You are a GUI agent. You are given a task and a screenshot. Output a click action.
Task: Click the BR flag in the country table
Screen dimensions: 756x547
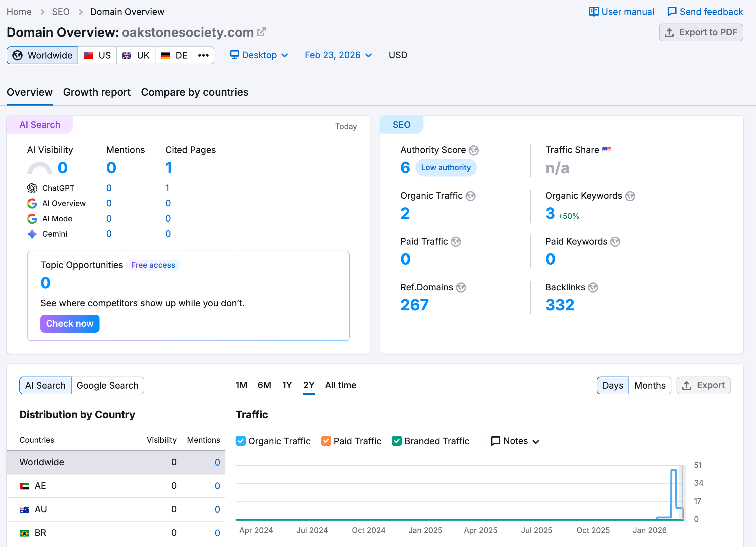(24, 533)
